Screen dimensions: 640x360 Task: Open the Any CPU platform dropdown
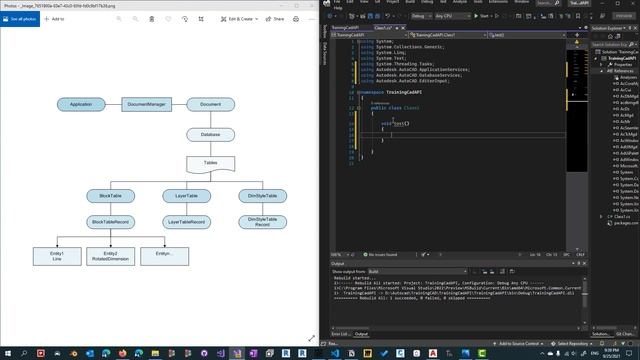pos(452,16)
